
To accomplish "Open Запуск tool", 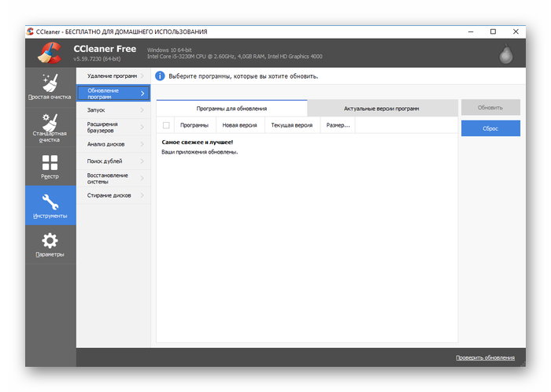I will pos(113,110).
